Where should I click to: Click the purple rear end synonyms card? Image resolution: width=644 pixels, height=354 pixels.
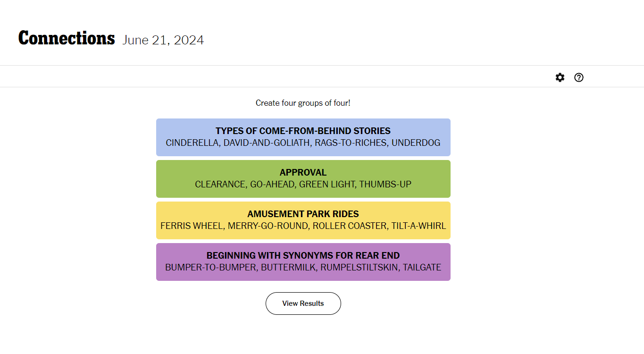(303, 262)
